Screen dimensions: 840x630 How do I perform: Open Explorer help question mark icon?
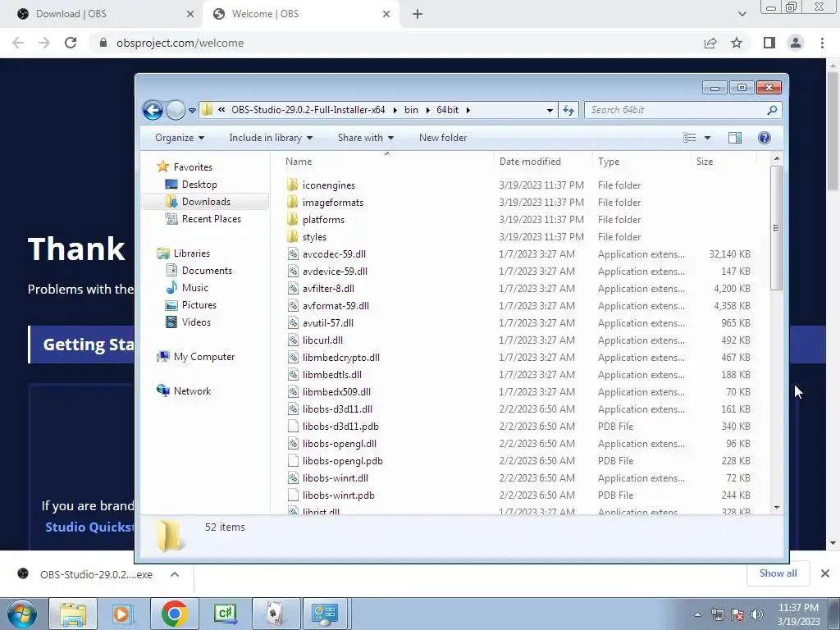pos(765,138)
